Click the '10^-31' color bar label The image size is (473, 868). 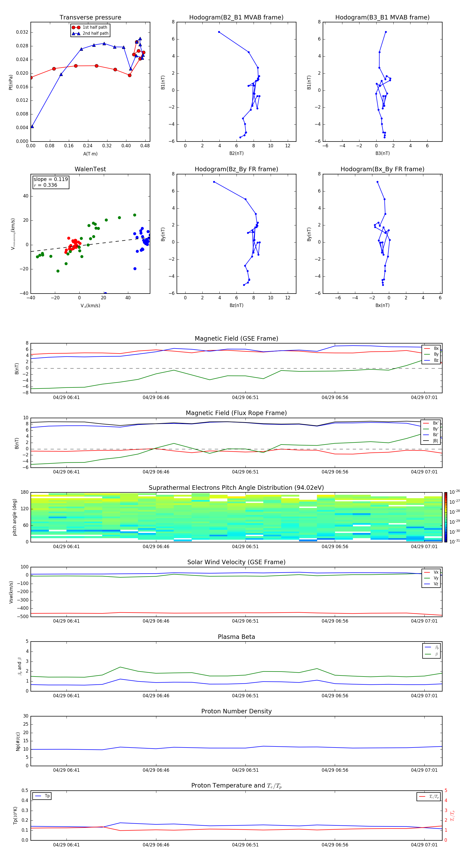point(455,542)
